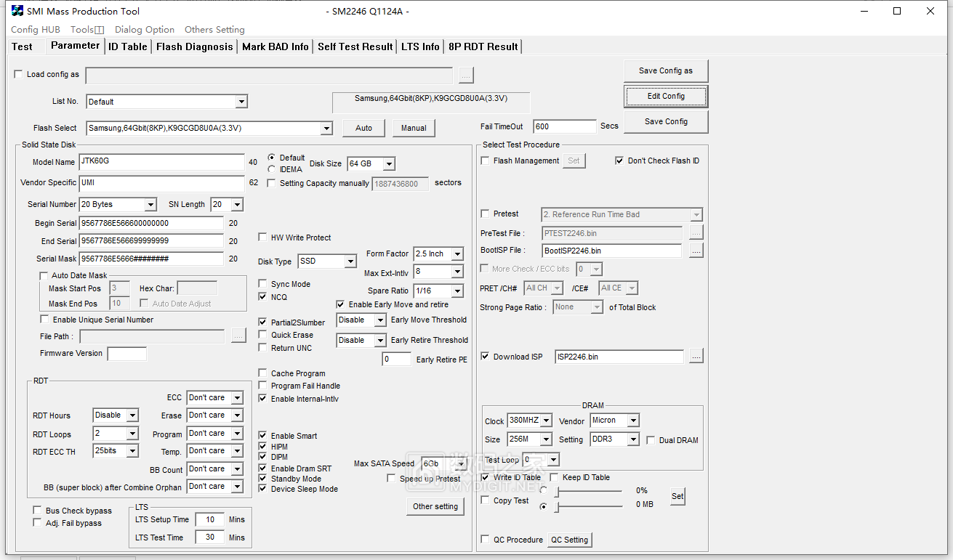Viewport: 953px width, 560px height.
Task: Open Spare Ratio dropdown
Action: tap(457, 291)
